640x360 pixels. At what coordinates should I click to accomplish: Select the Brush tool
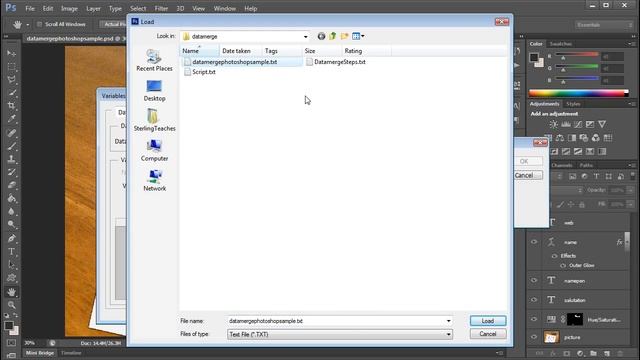click(x=11, y=146)
